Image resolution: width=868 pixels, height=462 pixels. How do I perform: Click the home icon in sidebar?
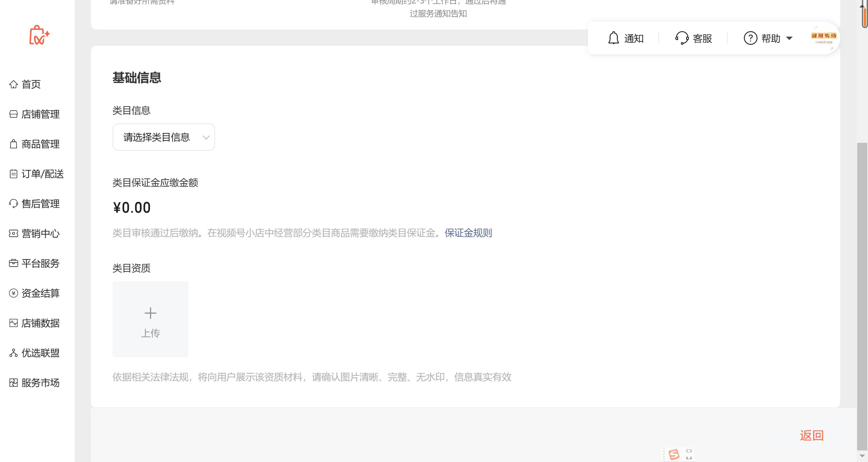pyautogui.click(x=14, y=84)
